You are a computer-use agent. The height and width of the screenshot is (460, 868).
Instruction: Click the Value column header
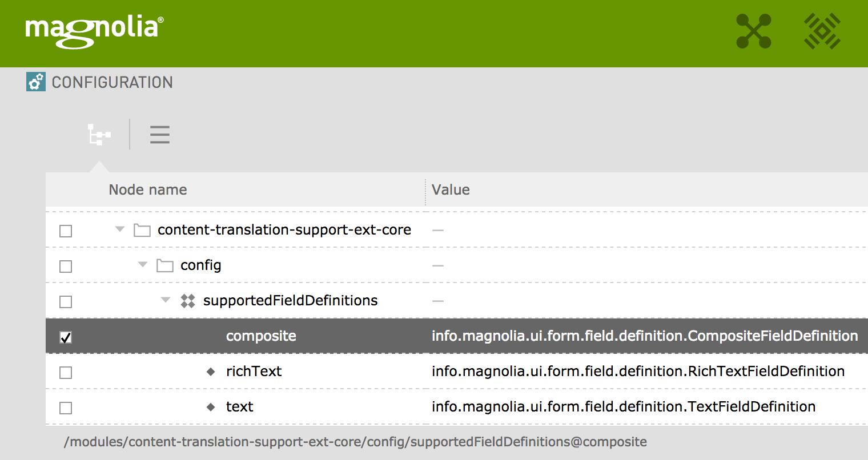point(451,190)
